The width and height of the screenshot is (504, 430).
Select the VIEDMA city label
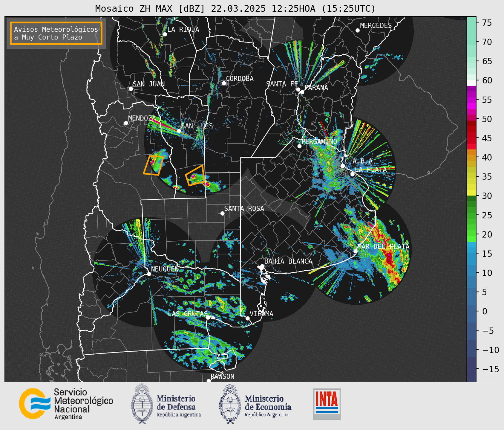click(261, 314)
